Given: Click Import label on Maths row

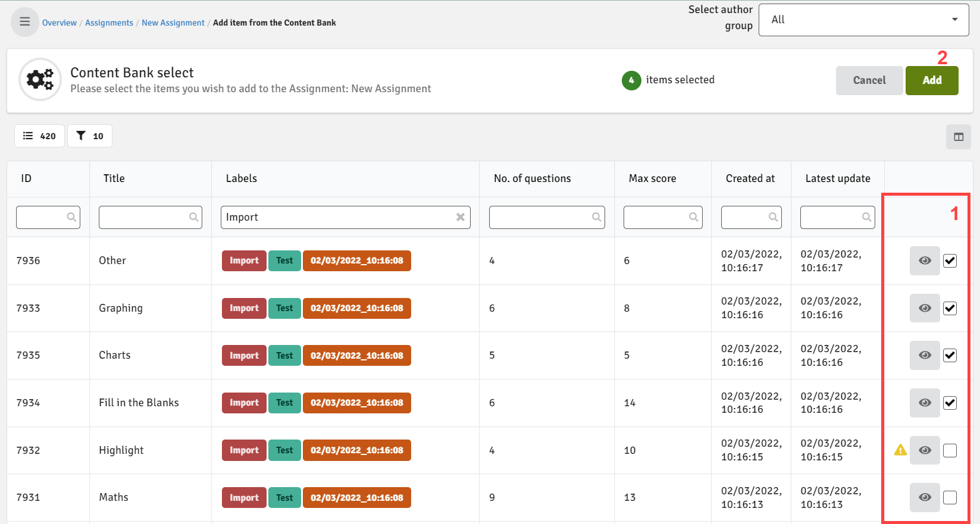Looking at the screenshot, I should coord(244,498).
